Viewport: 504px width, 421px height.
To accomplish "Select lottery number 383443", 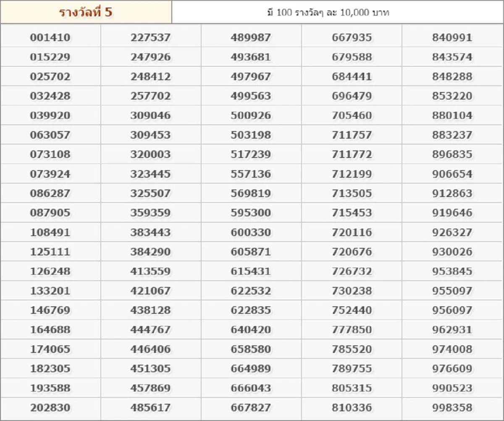I will coord(151,232).
